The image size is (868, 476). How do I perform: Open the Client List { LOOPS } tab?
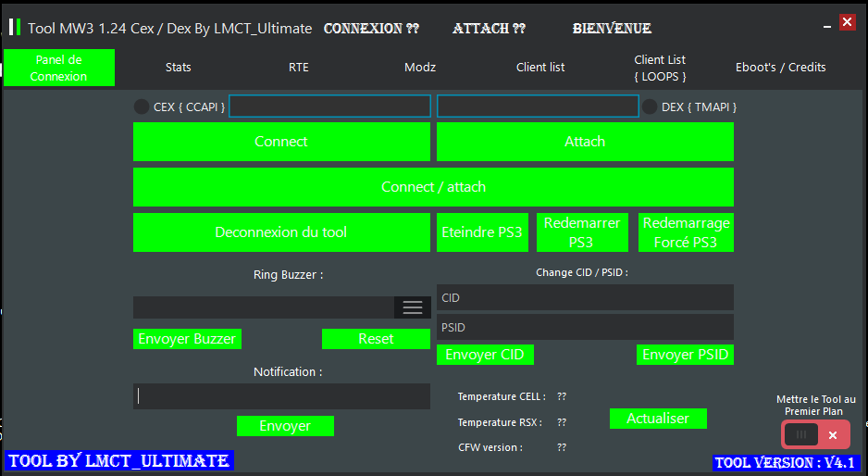(660, 68)
